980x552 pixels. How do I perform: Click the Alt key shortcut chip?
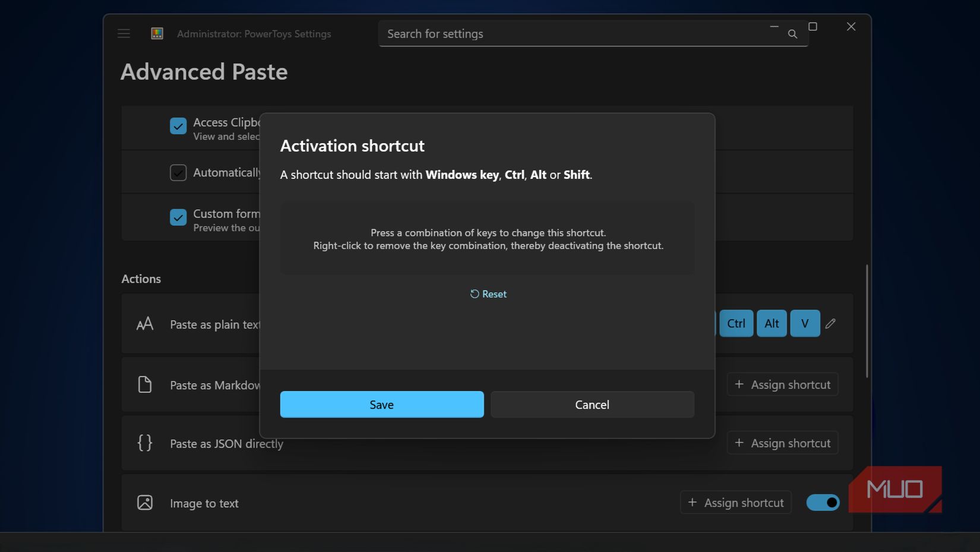tap(772, 323)
